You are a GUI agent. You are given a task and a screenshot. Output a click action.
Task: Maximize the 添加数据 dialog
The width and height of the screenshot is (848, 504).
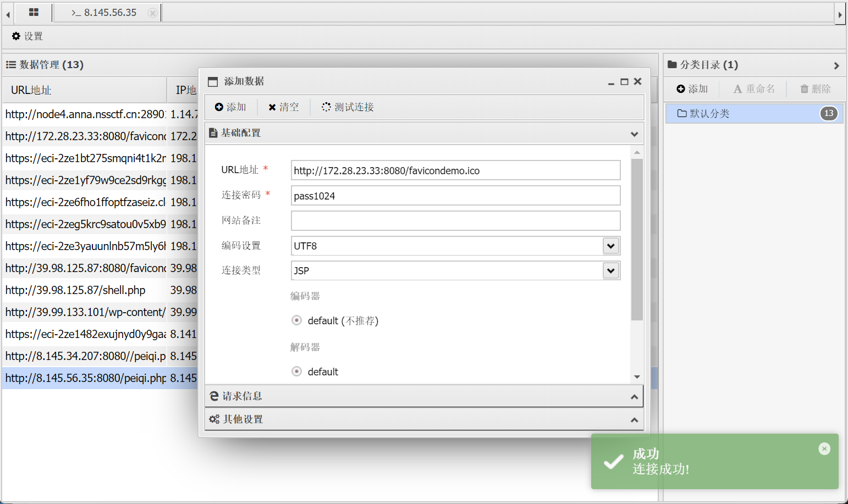pyautogui.click(x=624, y=81)
